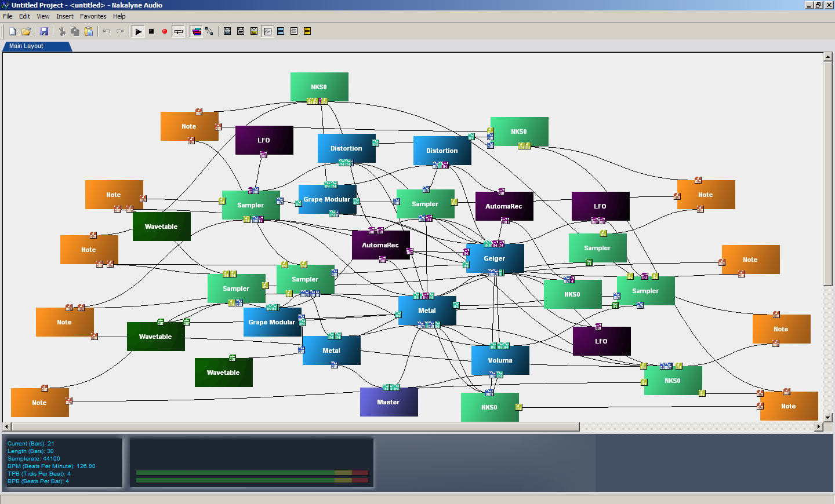Select the LFO module below the top NKS0
835x504 pixels.
[x=264, y=140]
